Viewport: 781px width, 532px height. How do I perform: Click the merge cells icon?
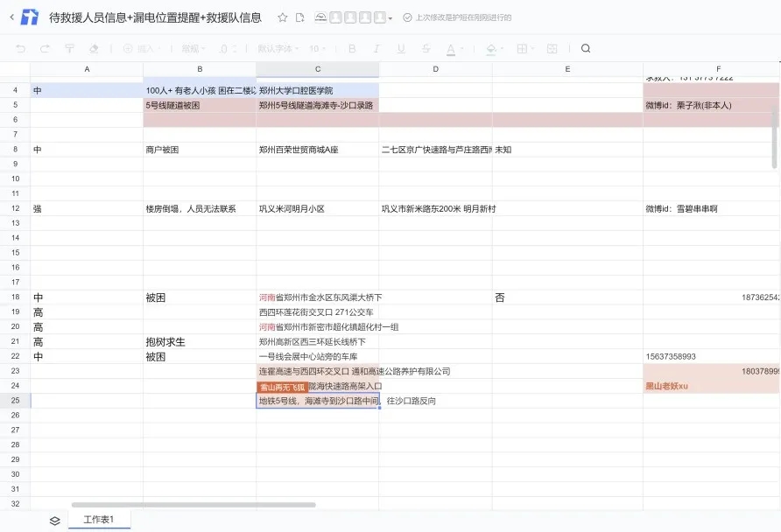(x=552, y=48)
